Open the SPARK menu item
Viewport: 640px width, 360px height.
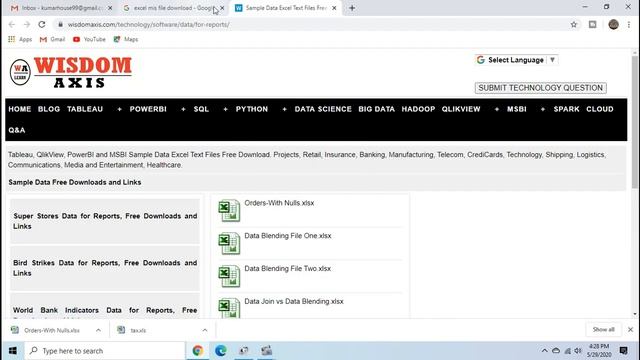pos(567,109)
